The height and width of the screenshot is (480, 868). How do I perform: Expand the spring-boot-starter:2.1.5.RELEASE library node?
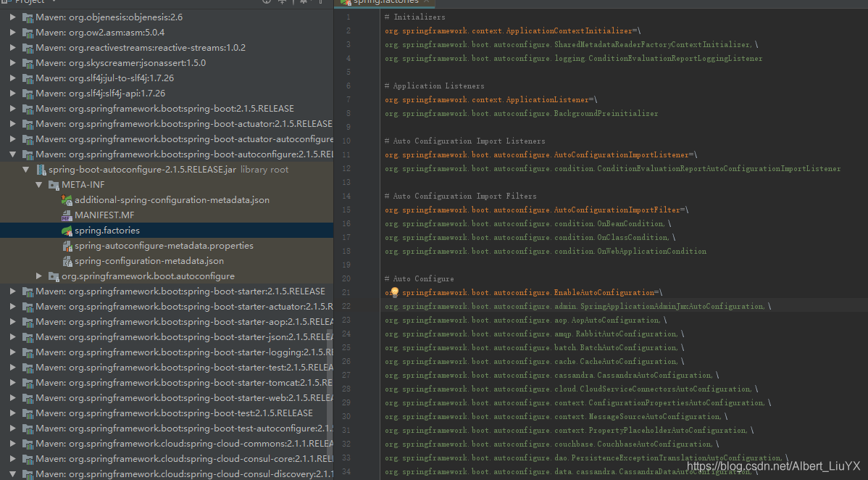click(x=13, y=291)
